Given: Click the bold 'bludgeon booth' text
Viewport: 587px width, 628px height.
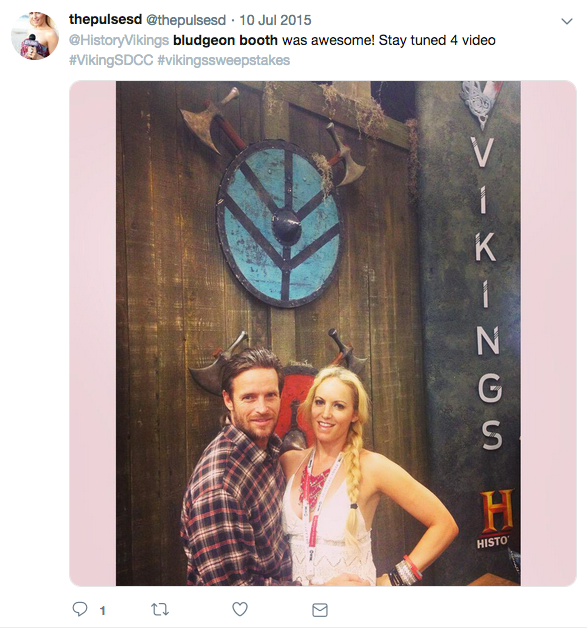Looking at the screenshot, I should click(225, 40).
